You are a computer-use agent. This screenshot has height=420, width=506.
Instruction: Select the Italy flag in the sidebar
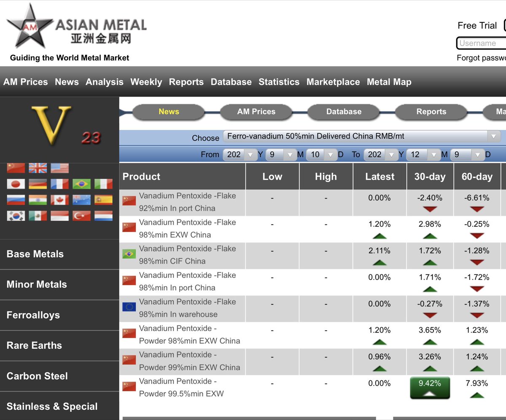[103, 184]
